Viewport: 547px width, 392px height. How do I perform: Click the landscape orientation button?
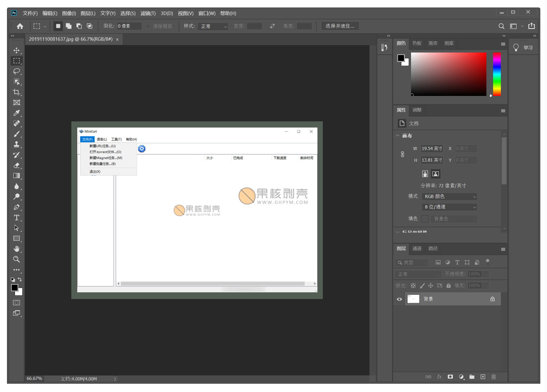coord(436,174)
